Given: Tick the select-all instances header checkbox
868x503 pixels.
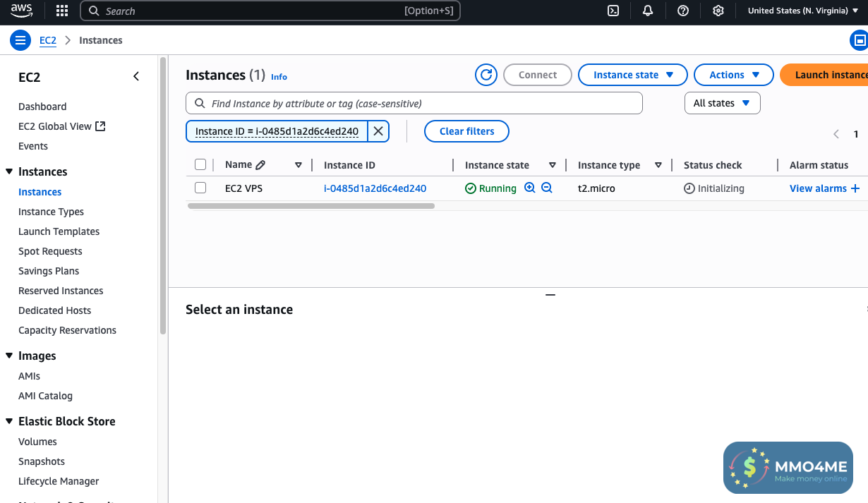Looking at the screenshot, I should tap(200, 164).
